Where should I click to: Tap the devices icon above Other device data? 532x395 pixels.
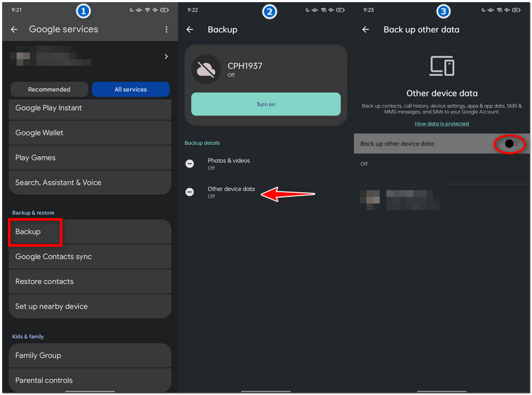pos(442,66)
